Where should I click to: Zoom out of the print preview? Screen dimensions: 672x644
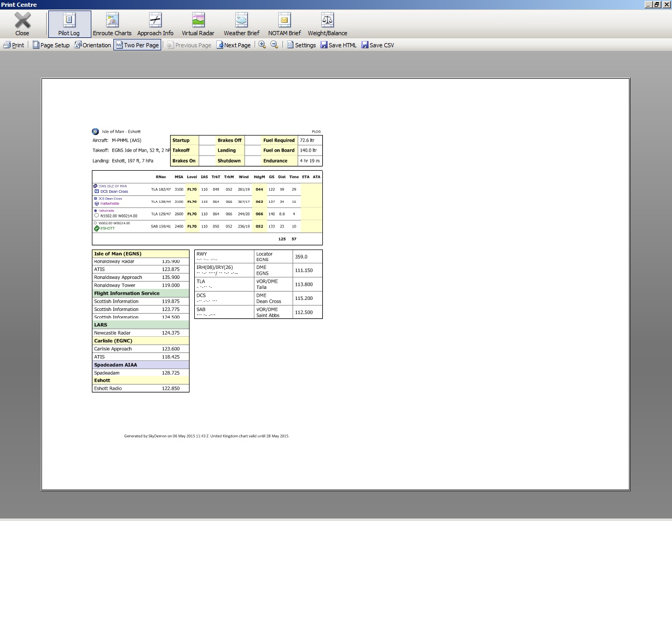point(274,45)
